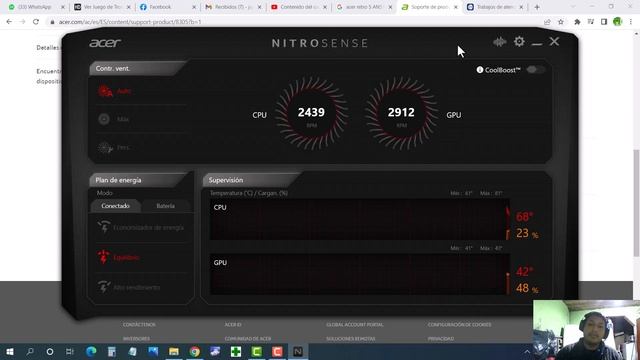Open NitroSense settings gear

pos(519,41)
